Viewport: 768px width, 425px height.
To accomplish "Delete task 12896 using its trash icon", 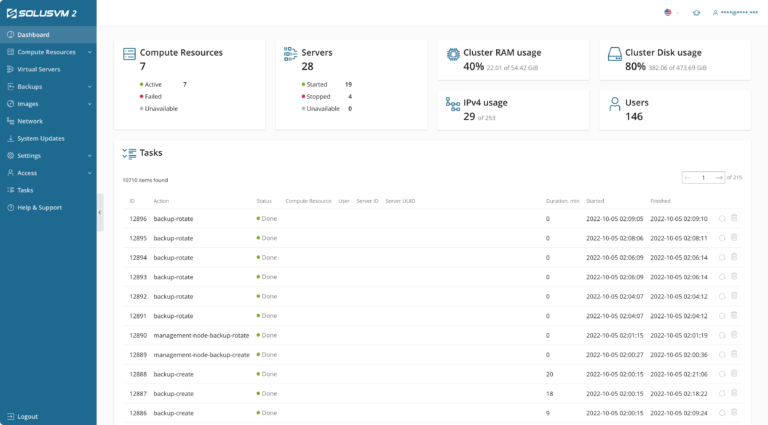I will coord(734,218).
